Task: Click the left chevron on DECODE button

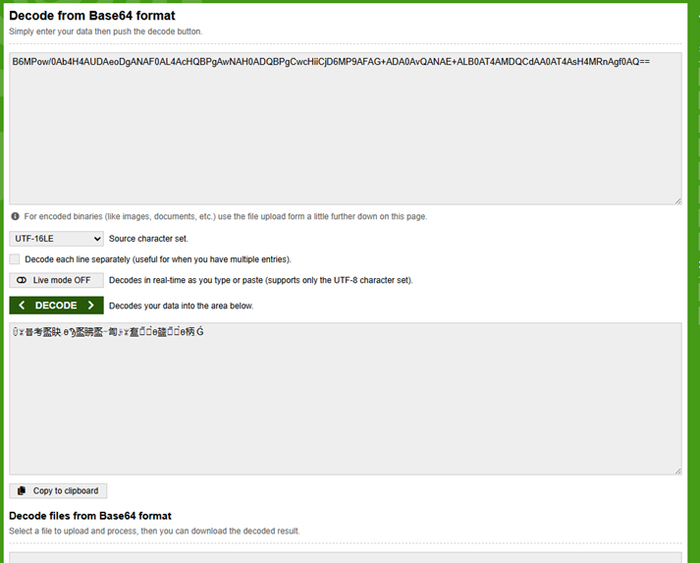Action: (x=23, y=305)
